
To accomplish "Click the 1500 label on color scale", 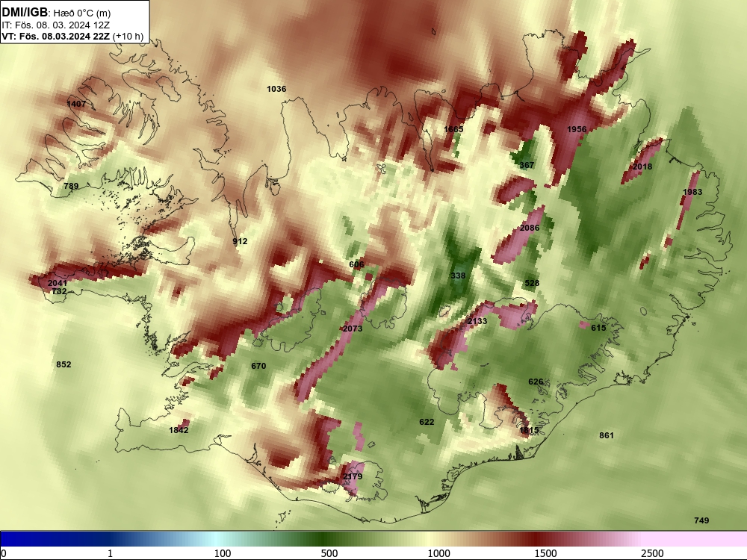I will point(545,553).
